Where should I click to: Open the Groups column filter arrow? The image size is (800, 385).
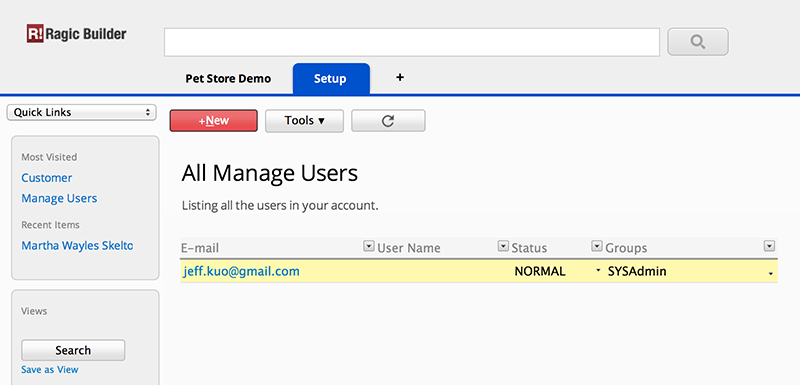769,246
